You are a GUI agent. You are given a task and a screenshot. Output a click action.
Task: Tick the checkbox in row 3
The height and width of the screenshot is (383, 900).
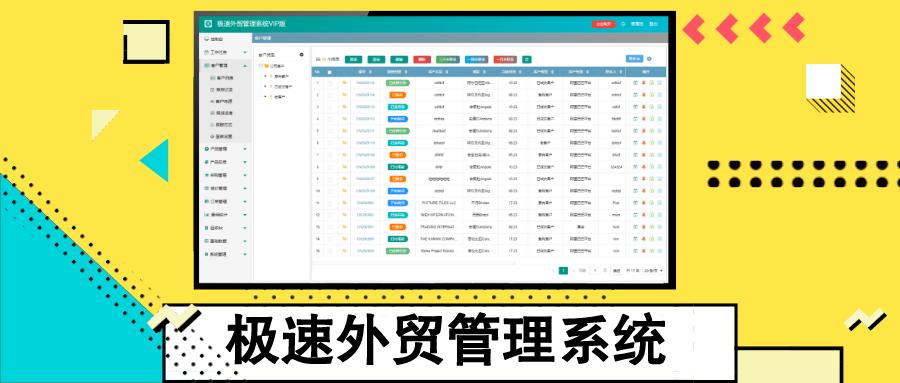coord(329,107)
